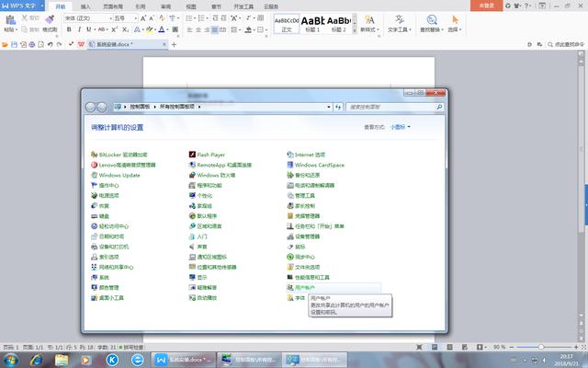Click the new document tab plus button
The height and width of the screenshot is (368, 588).
[x=174, y=44]
